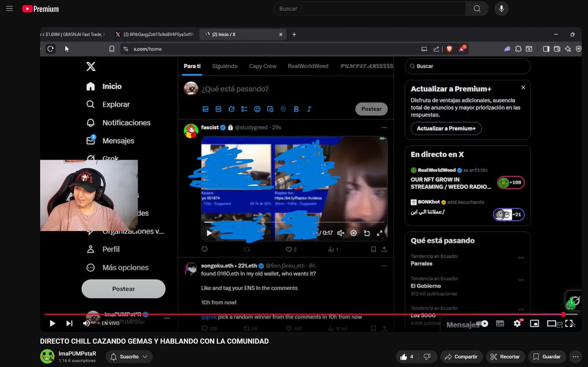
Task: Open the YouTube guide hamburger menu
Action: 9,9
